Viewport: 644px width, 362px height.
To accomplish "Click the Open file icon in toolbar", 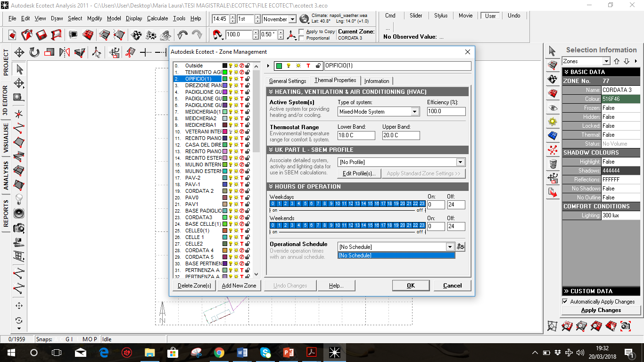I will tap(27, 35).
